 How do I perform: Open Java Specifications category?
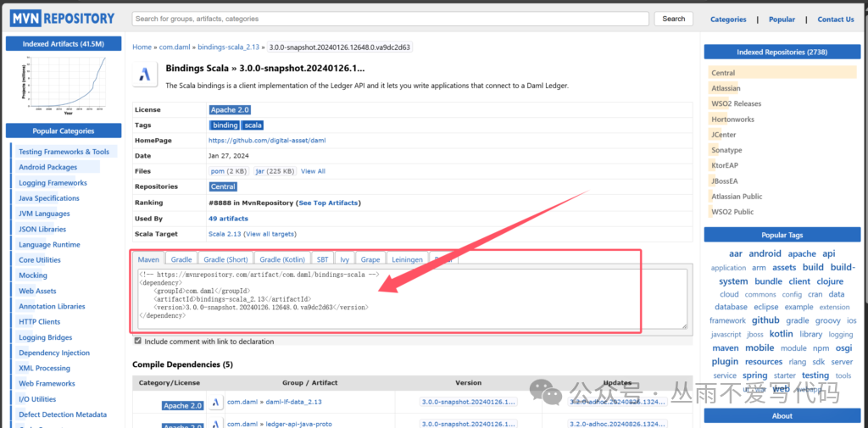[48, 198]
